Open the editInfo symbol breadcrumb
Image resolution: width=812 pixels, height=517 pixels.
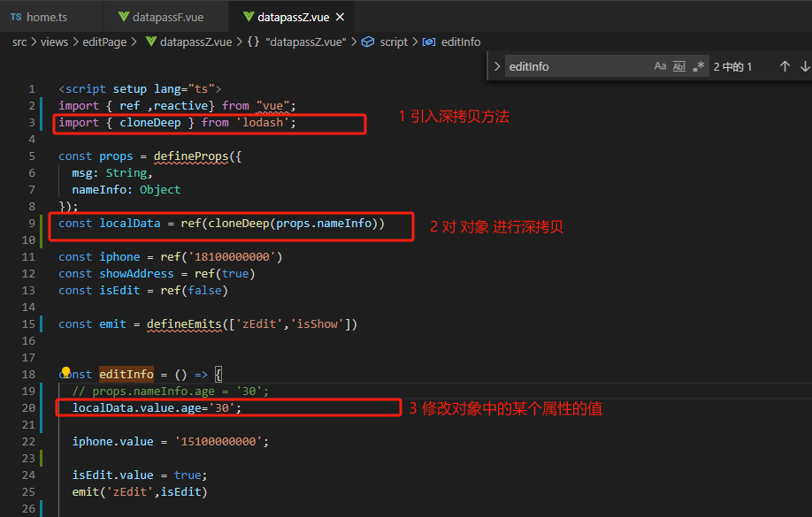(461, 42)
